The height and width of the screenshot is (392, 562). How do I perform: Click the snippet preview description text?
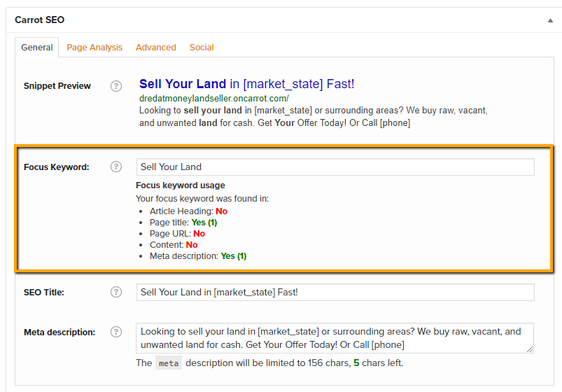pyautogui.click(x=314, y=117)
